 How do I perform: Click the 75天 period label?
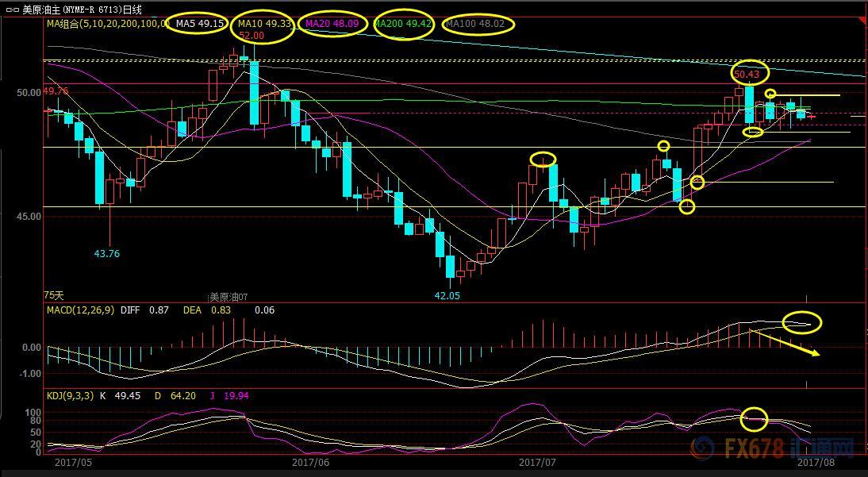click(x=54, y=296)
